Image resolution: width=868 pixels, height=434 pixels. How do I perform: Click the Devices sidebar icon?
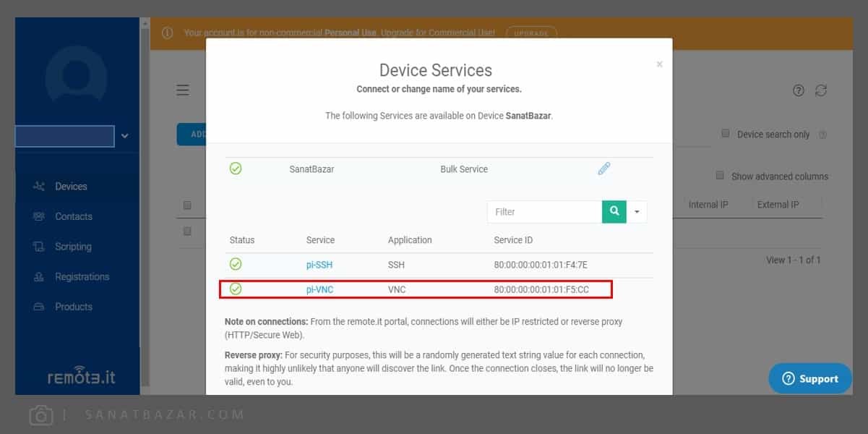click(x=39, y=187)
